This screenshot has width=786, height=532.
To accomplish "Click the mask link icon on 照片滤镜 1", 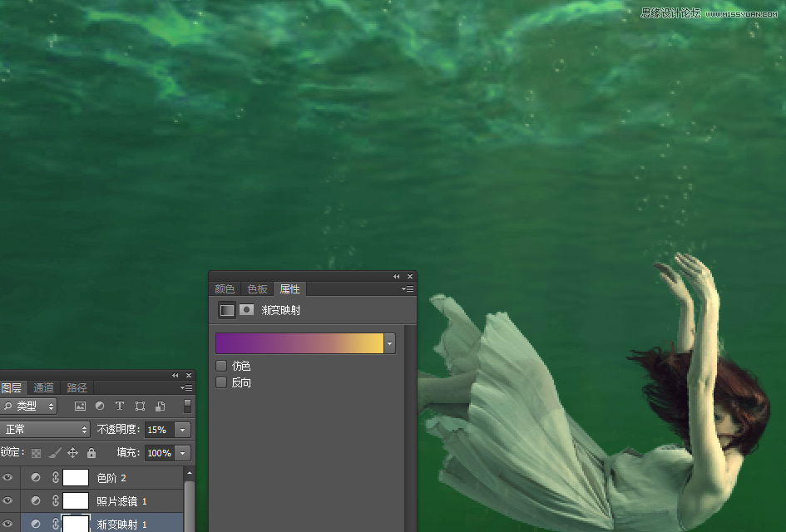I will pos(55,500).
